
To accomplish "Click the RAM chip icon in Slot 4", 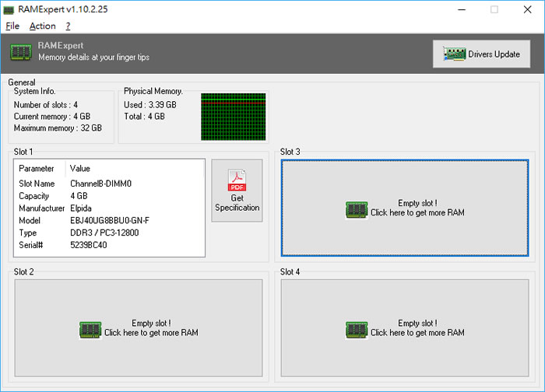I will click(x=357, y=329).
